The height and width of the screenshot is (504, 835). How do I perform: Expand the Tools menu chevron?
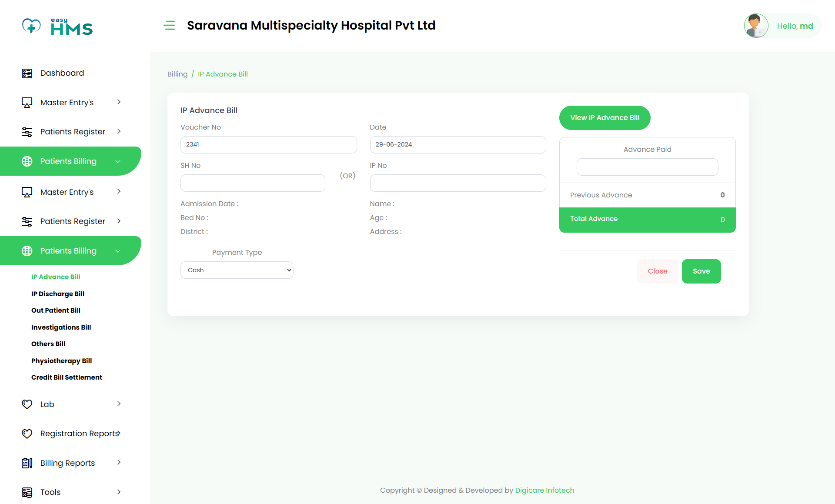click(x=119, y=492)
